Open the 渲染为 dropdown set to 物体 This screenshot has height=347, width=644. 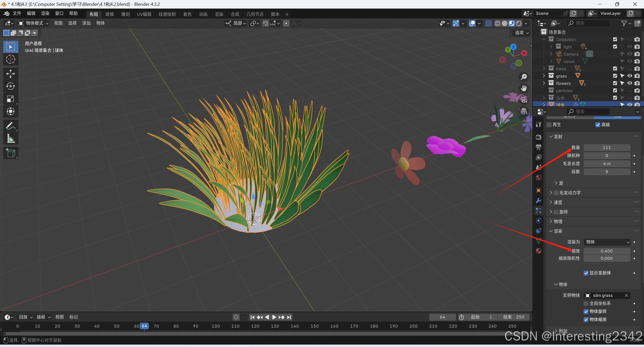click(607, 242)
